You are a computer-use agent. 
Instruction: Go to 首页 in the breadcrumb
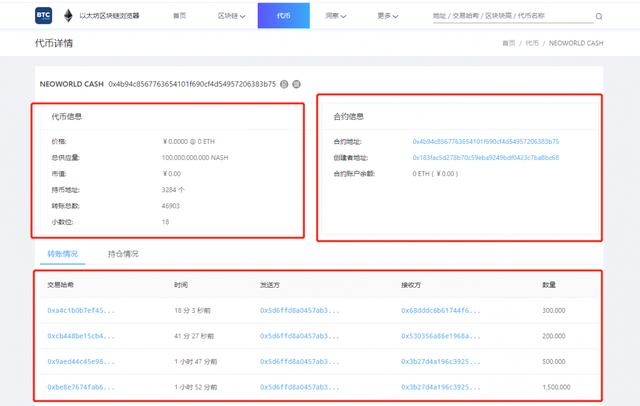click(x=509, y=43)
